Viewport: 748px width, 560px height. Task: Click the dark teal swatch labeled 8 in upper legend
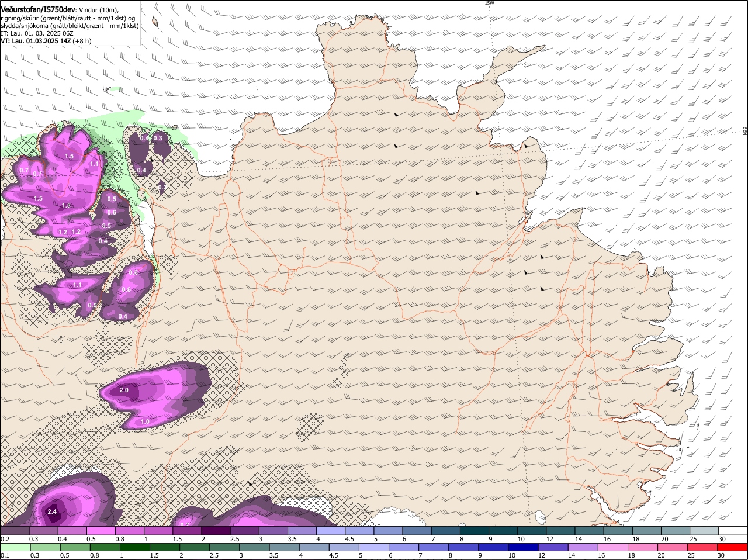click(x=474, y=531)
